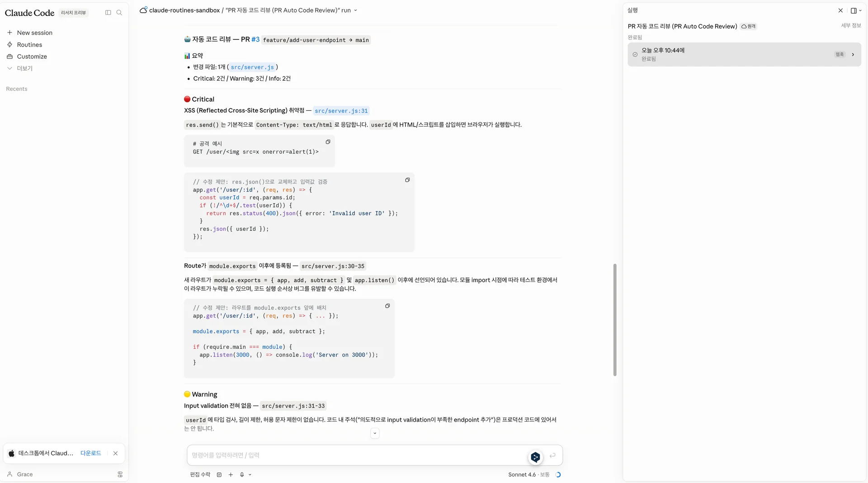Screen dimensions: 868x483
Task: Click the microphone voice input icon
Action: [242, 474]
